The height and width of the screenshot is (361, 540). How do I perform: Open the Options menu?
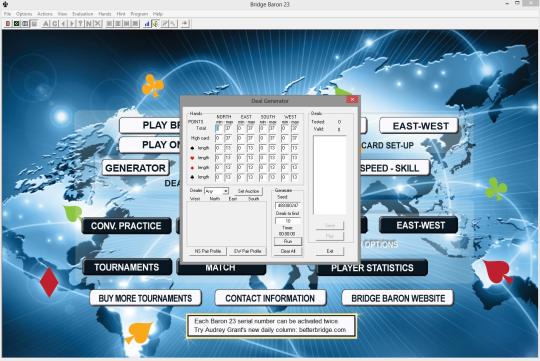24,14
